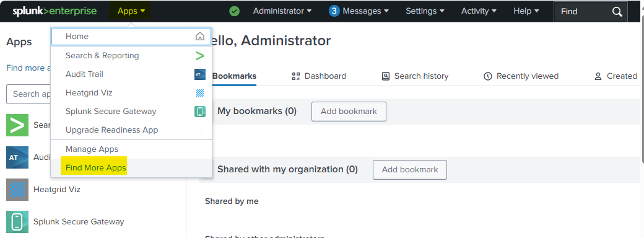Screen dimensions: 644x238
Task: Click the blue 3 messages badge
Action: (334, 11)
